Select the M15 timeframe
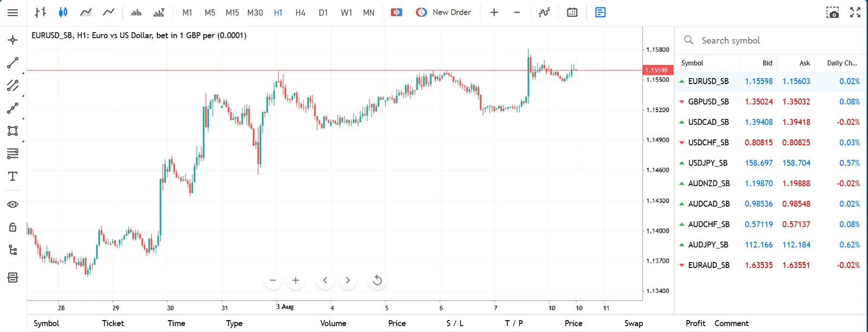Viewport: 868px width, 332px height. tap(232, 12)
